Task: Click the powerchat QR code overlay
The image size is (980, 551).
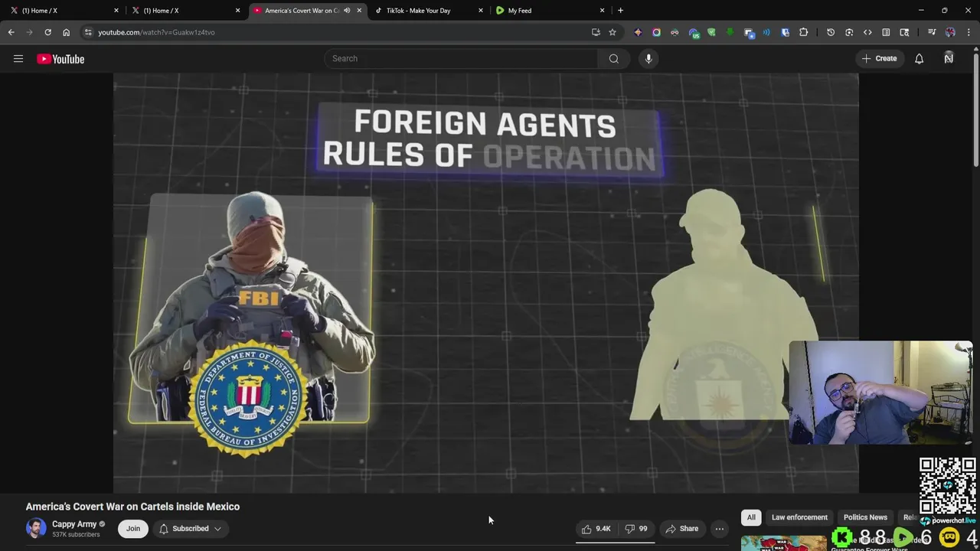Action: tap(947, 485)
